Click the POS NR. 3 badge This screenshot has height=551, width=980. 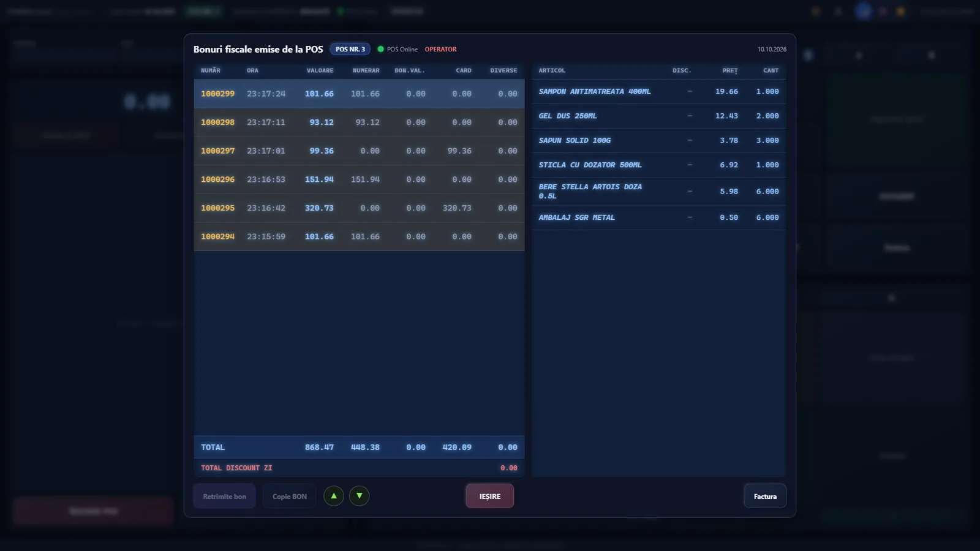point(350,49)
